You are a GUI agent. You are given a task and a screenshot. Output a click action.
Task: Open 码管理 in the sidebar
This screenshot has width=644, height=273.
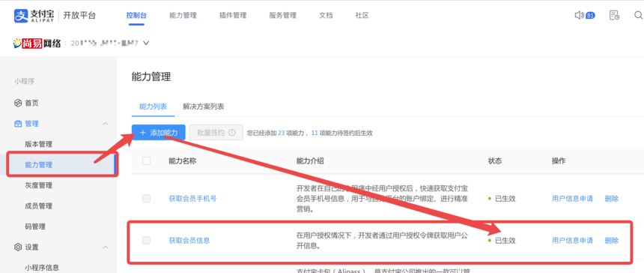(35, 226)
